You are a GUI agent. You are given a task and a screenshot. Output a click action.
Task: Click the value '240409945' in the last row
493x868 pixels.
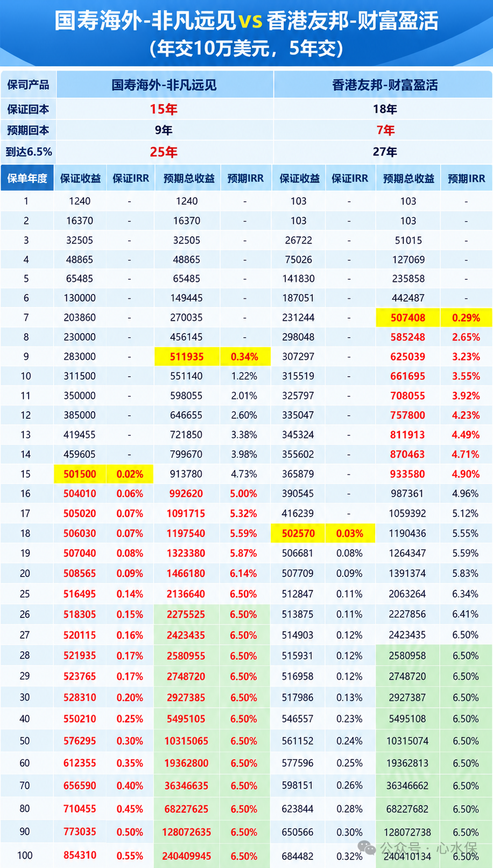tap(186, 856)
